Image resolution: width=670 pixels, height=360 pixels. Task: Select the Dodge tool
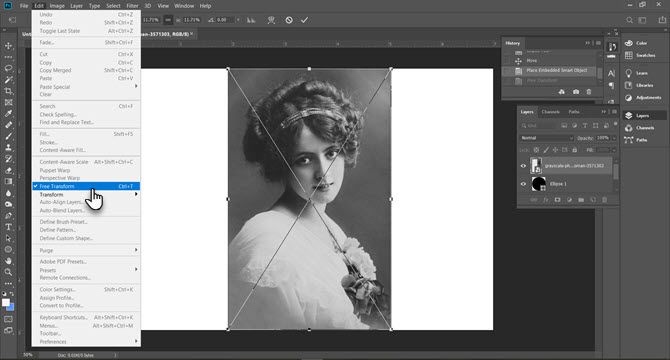click(x=8, y=204)
